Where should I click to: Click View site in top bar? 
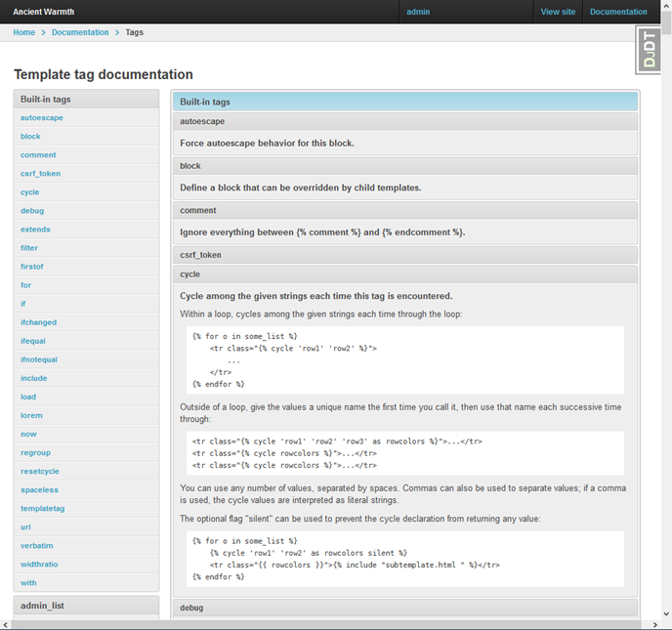point(558,12)
